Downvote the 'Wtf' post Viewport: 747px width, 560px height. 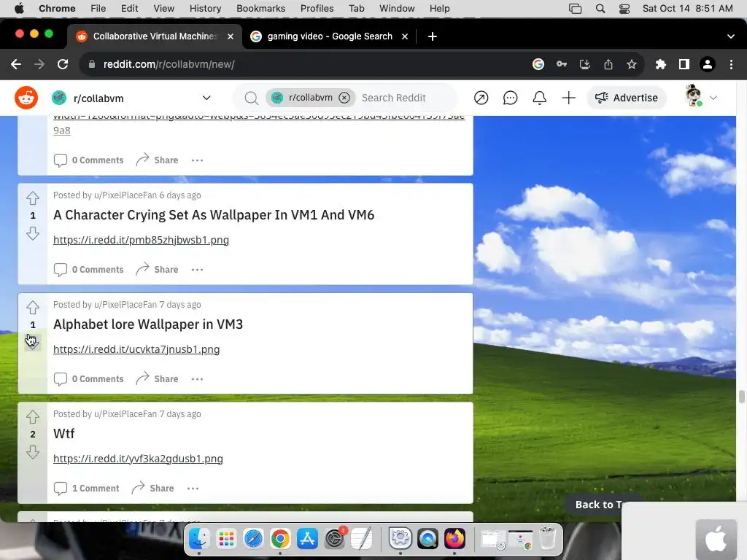click(x=32, y=452)
